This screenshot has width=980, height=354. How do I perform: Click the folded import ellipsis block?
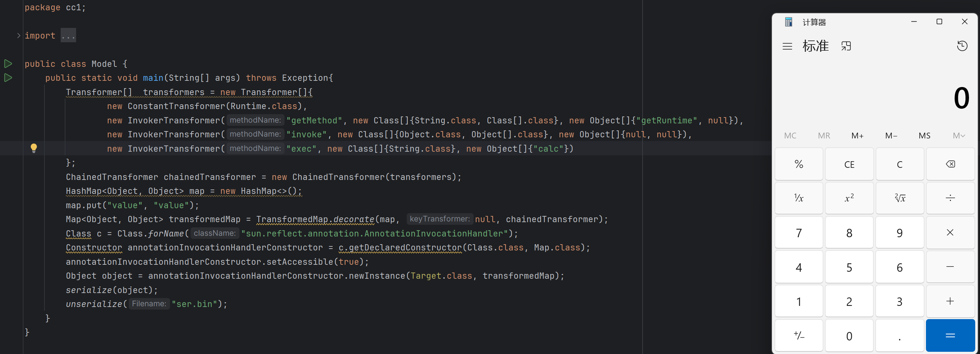coord(68,35)
